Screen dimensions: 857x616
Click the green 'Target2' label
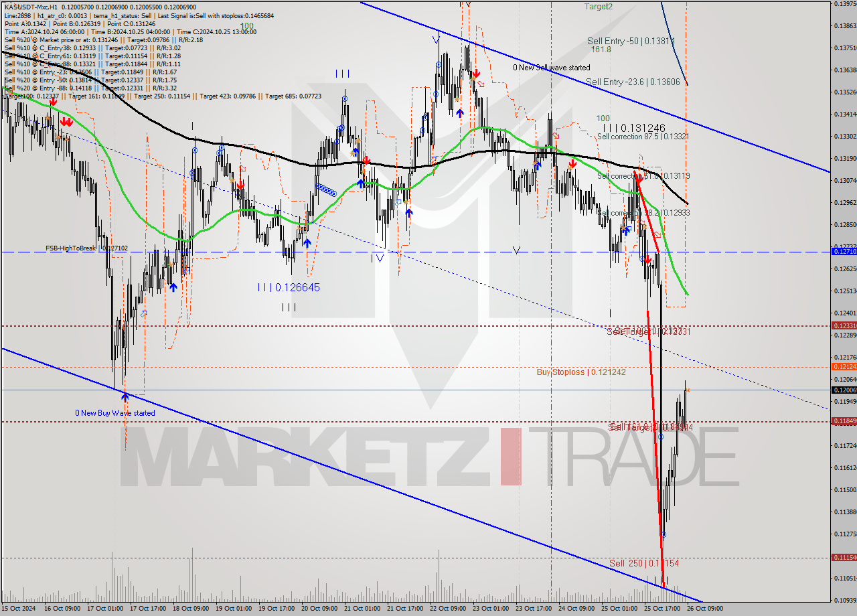(598, 7)
